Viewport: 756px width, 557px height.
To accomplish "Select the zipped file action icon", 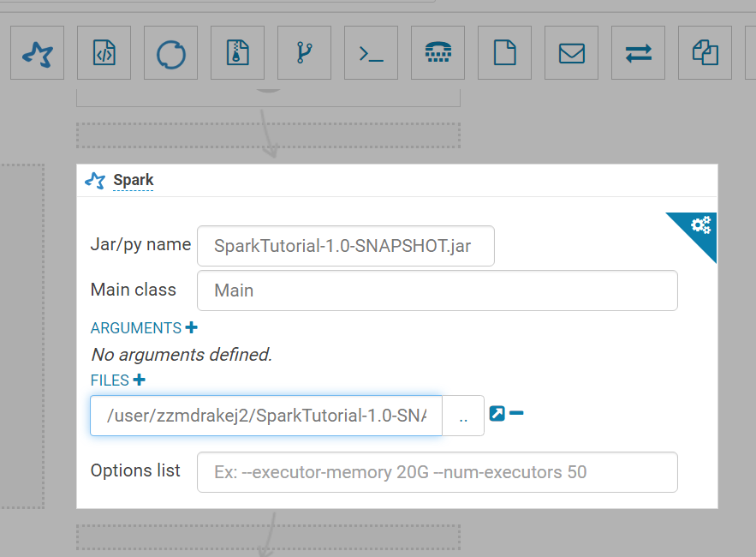I will pyautogui.click(x=238, y=52).
